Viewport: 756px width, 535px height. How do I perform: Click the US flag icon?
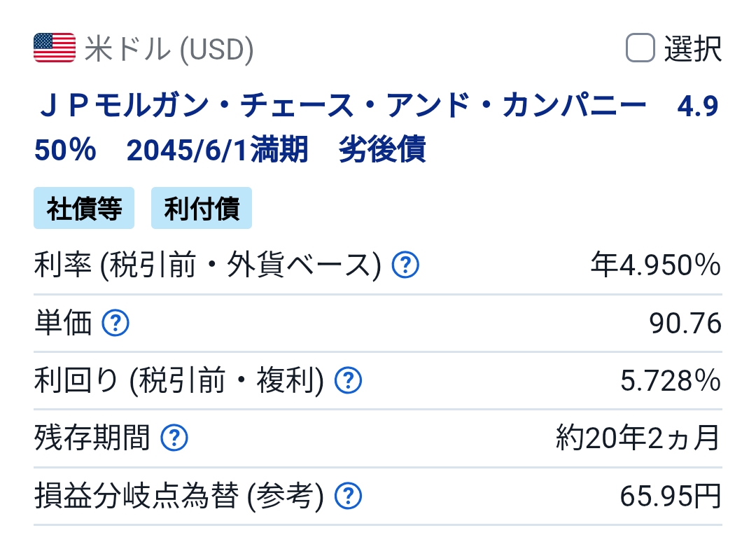(x=54, y=48)
